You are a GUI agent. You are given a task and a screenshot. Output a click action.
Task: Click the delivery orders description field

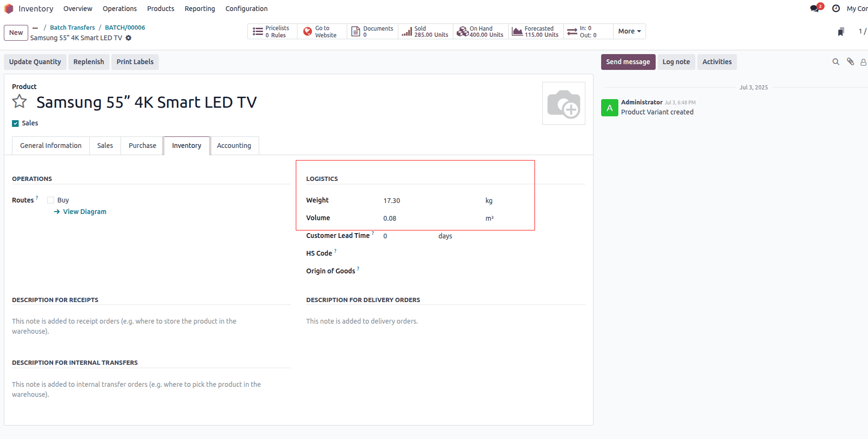click(x=446, y=321)
